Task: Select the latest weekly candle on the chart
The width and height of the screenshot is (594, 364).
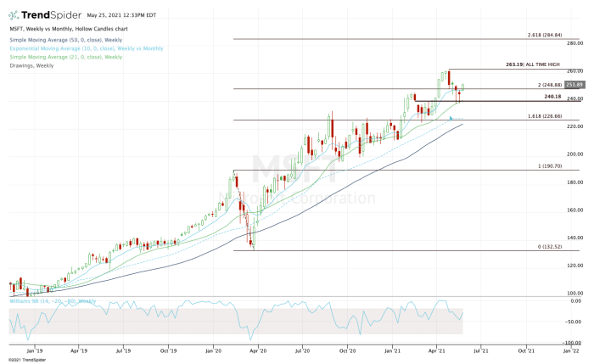Action: pos(463,86)
